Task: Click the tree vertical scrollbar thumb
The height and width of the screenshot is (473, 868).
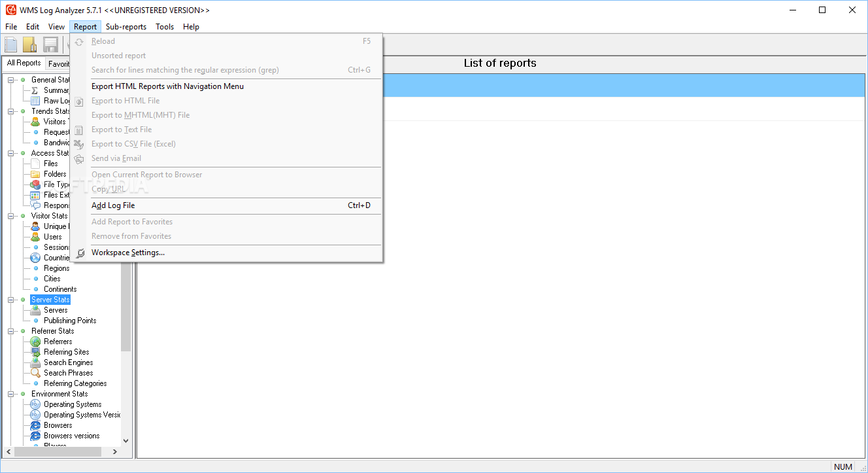Action: pos(126,307)
